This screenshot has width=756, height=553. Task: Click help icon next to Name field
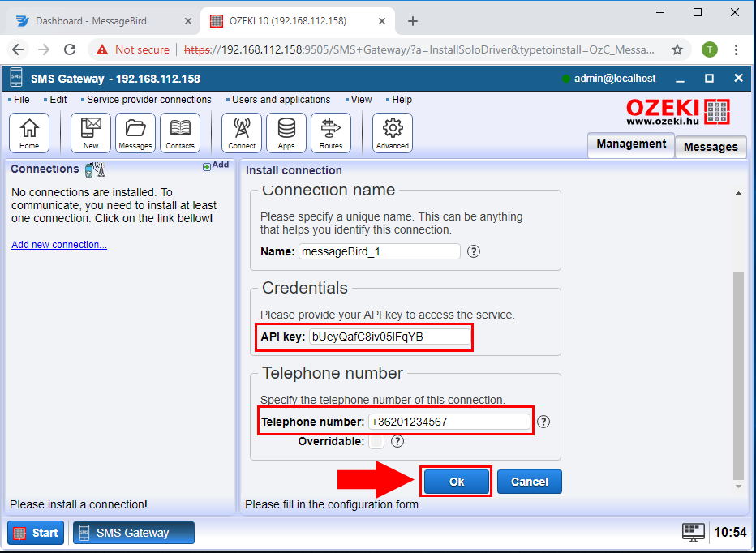[x=474, y=251]
